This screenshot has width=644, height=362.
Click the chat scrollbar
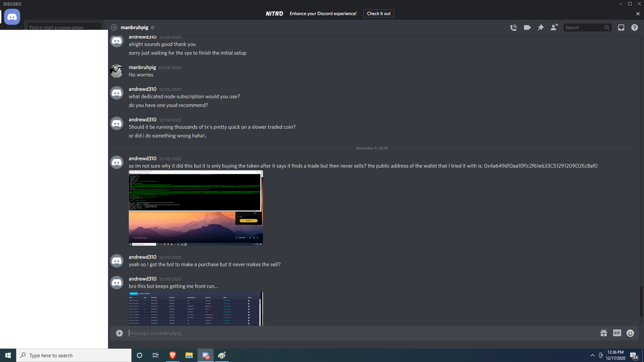(641, 302)
